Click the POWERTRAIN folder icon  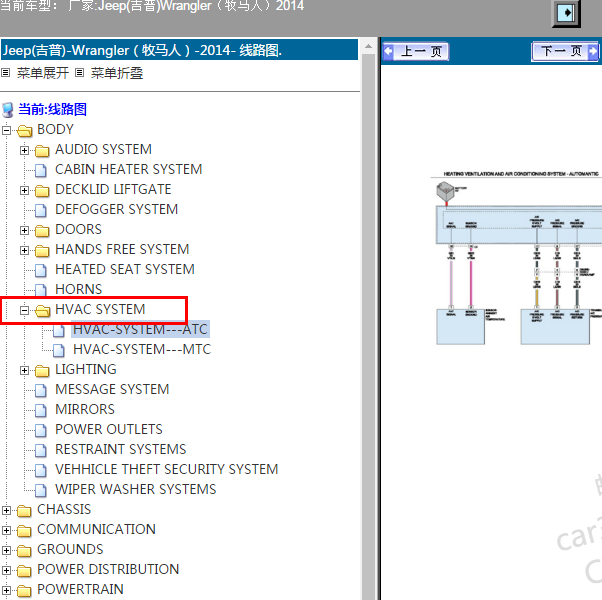tap(24, 590)
